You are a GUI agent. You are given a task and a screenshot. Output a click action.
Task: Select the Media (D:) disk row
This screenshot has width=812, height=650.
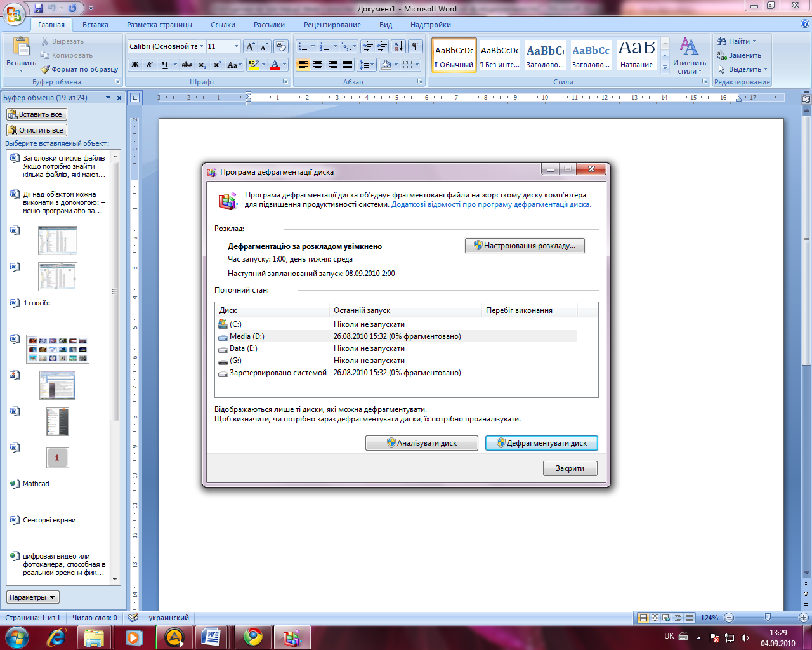[396, 336]
